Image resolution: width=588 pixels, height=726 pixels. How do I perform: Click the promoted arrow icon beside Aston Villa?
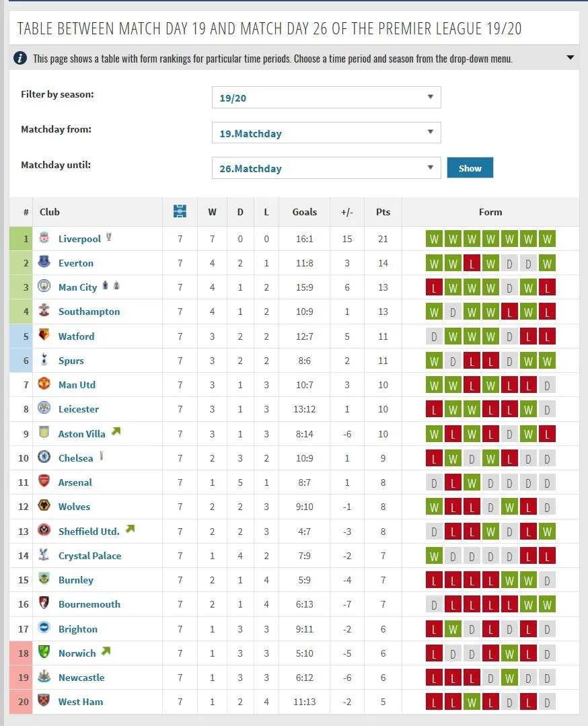pos(116,432)
